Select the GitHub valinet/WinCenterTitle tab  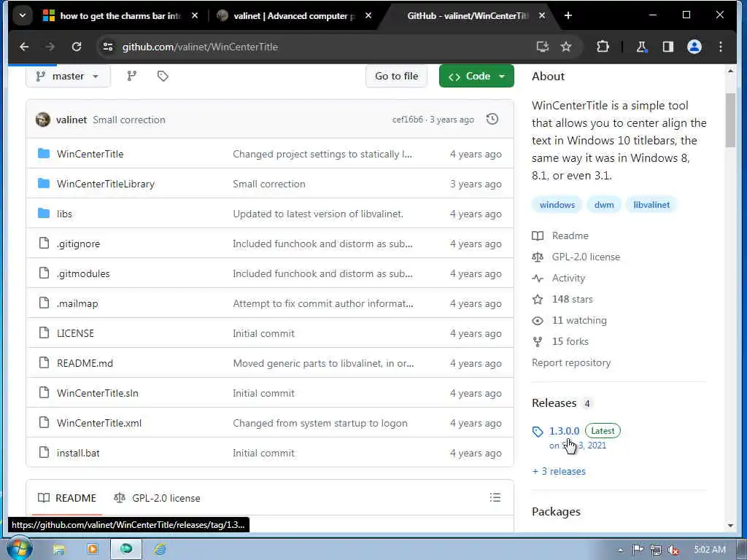[x=468, y=16]
